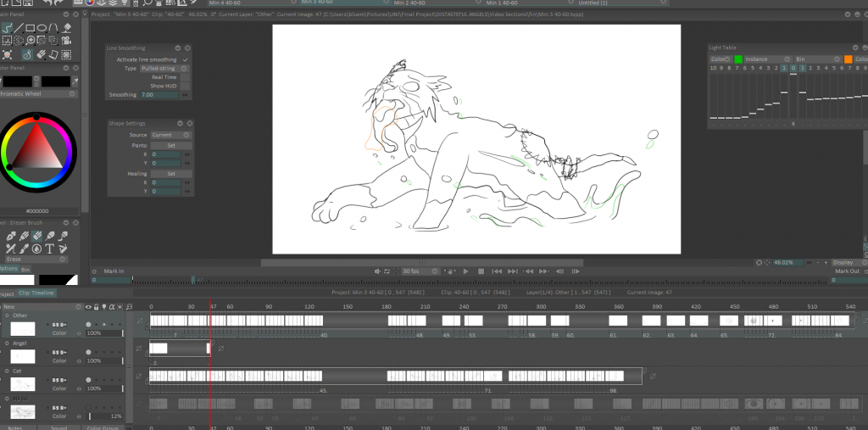
Task: Click the light bulb column icon in layer header
Action: pos(104,306)
